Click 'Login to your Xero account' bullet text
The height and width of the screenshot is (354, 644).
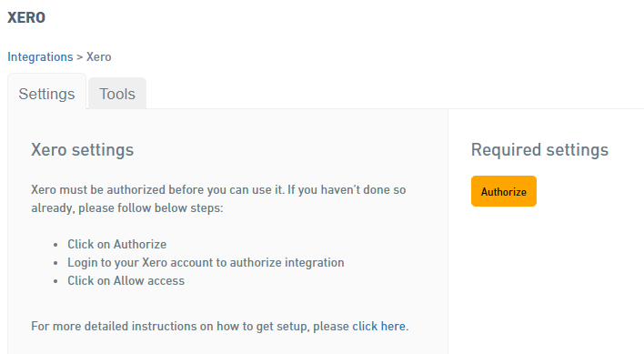point(206,262)
